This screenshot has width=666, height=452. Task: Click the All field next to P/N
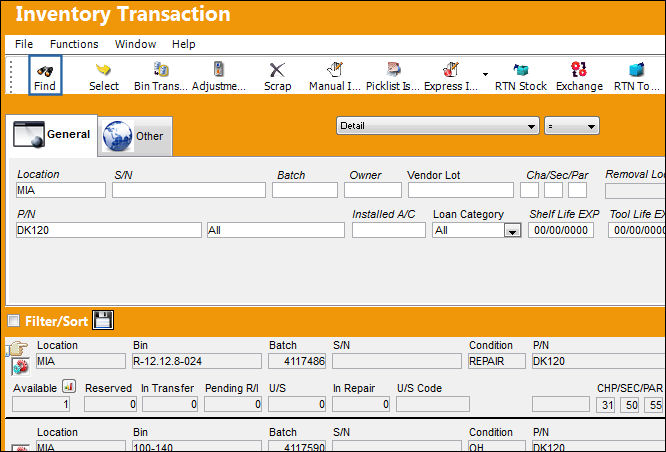(x=276, y=230)
